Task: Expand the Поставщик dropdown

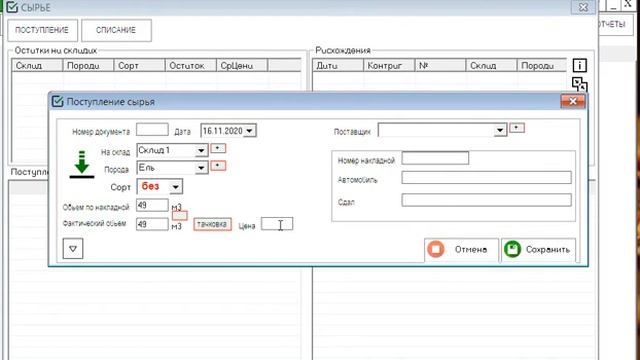Action: (500, 130)
